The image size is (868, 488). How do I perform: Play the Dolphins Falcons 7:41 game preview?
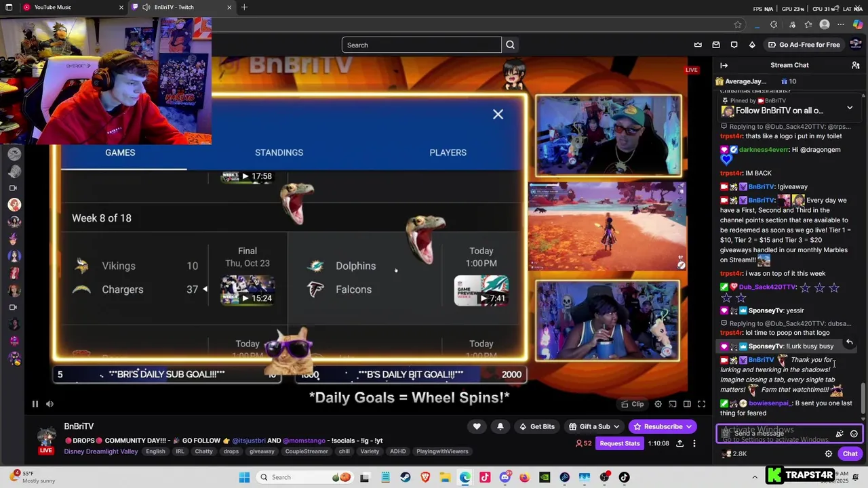tap(481, 290)
